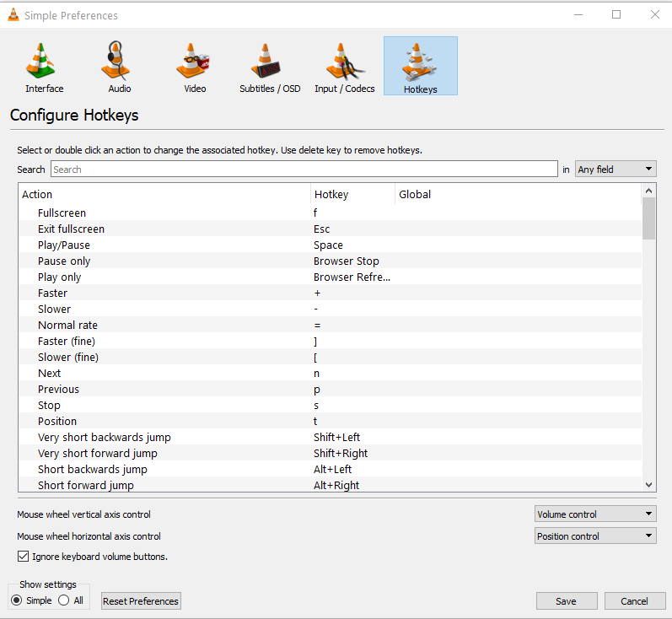Click the Cancel button

635,601
